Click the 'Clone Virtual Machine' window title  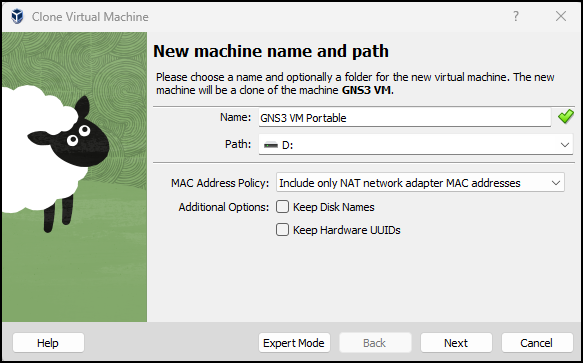coord(90,17)
